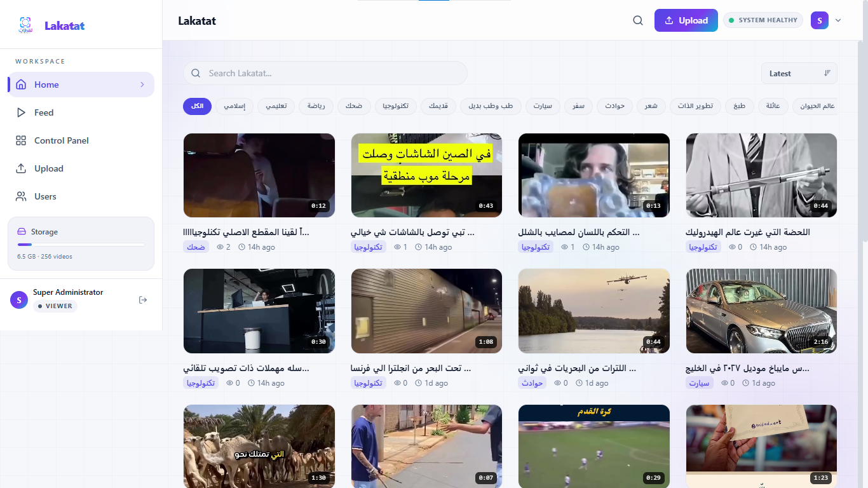Viewport: 868px width, 488px height.
Task: Click the Home house icon in sidebar
Action: pos(21,85)
